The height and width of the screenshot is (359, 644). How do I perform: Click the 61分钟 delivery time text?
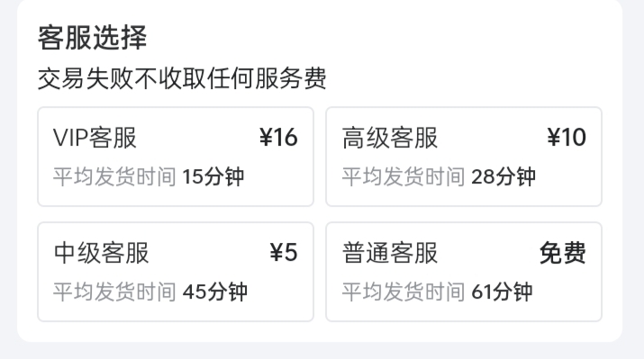pos(502,292)
